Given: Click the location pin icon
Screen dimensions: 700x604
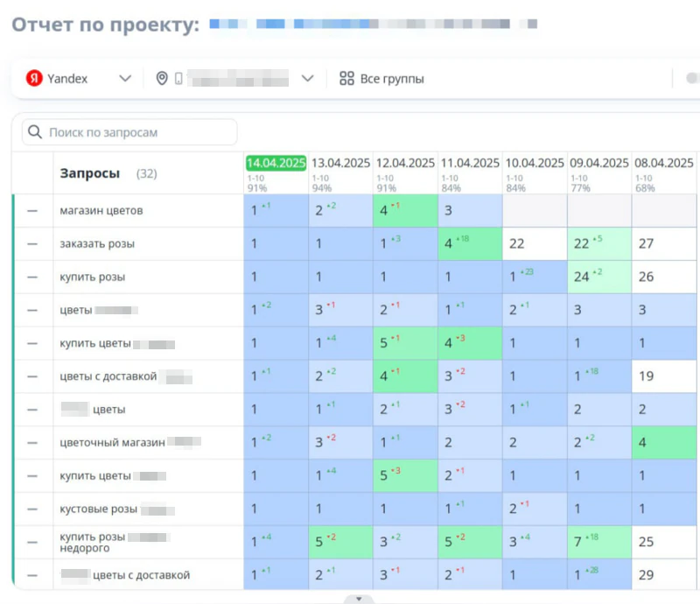Looking at the screenshot, I should (x=162, y=79).
